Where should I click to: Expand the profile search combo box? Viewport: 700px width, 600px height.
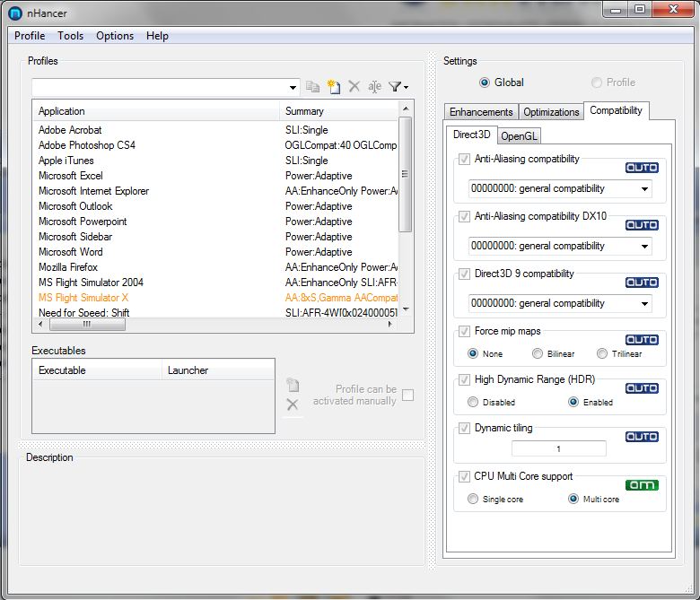[x=293, y=88]
